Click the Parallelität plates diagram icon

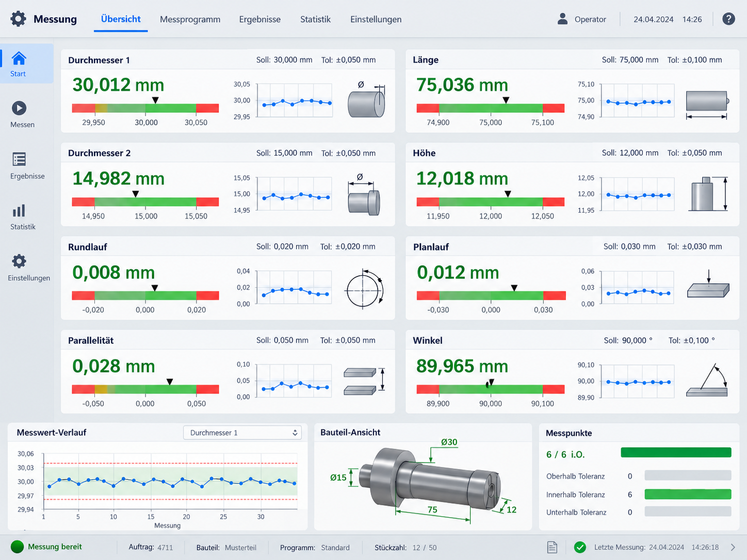pos(364,381)
